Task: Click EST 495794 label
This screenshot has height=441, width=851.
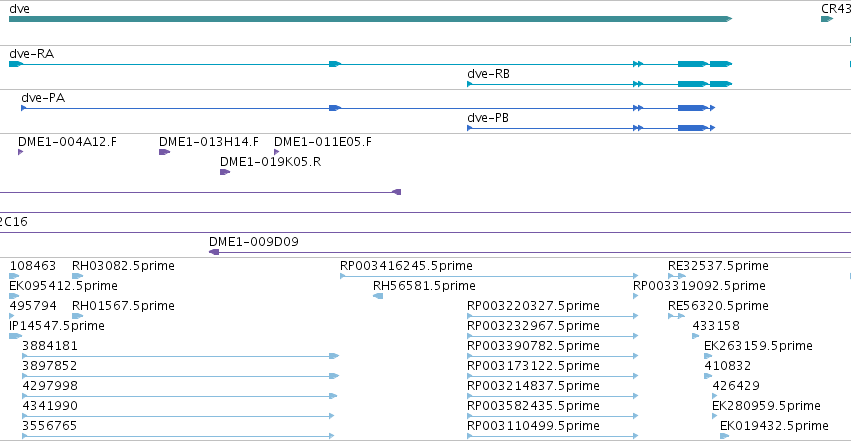Action: (x=33, y=306)
